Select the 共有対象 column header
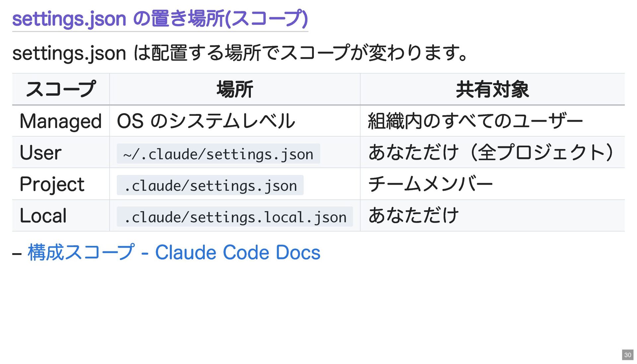This screenshot has height=364, width=637. 492,89
